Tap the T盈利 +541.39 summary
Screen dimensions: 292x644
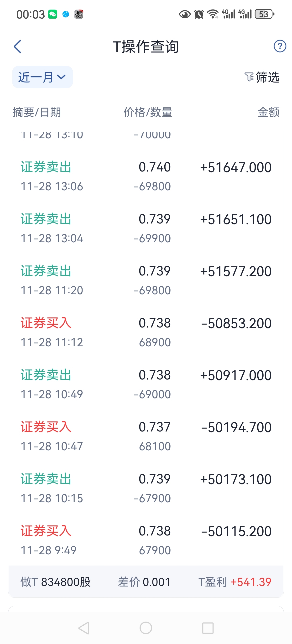pyautogui.click(x=235, y=582)
